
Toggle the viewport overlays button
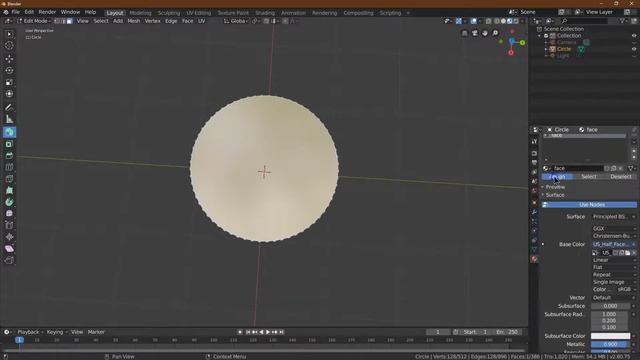(473, 21)
